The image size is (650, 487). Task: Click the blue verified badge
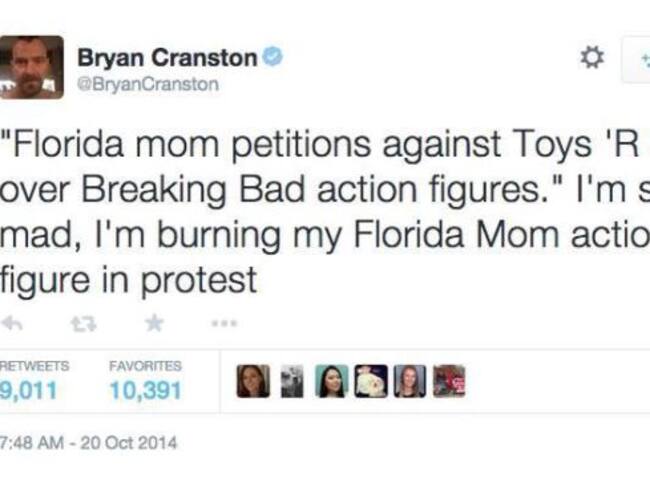(272, 57)
